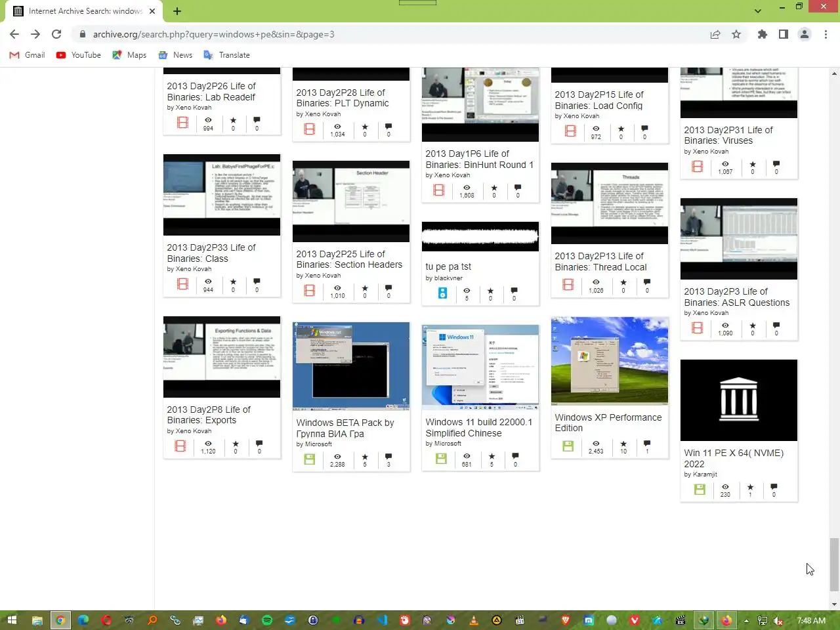Click the movie icon on Day2P25 Section Headers card
Screen dimensions: 840x630
pos(310,290)
